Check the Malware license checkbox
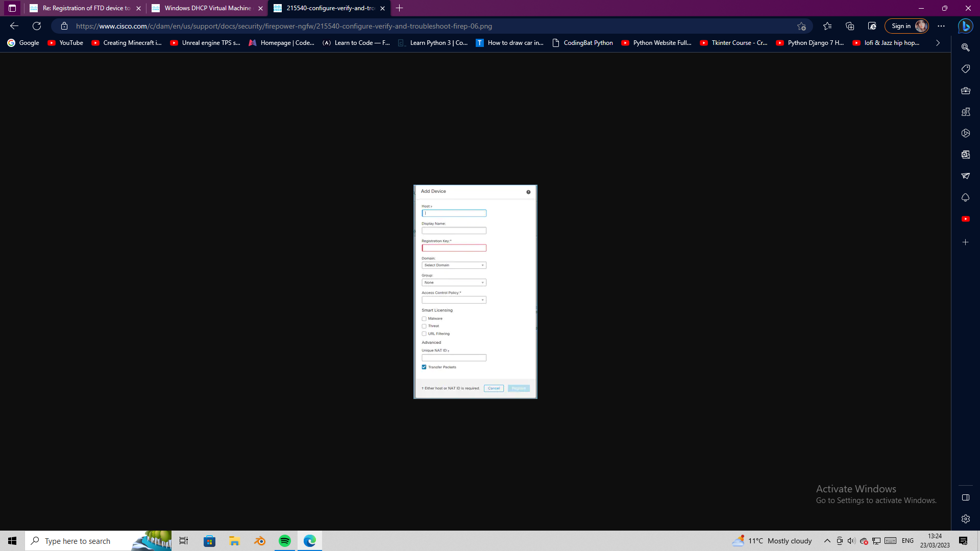 tap(424, 319)
